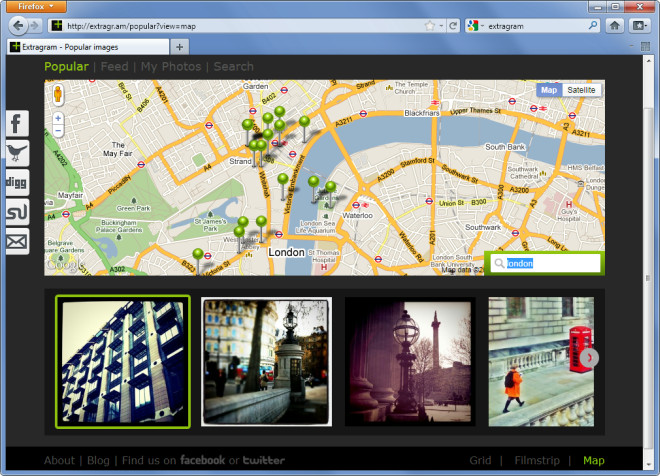Expand URL history dropdown arrow
Image resolution: width=660 pixels, height=476 pixels.
coord(441,26)
